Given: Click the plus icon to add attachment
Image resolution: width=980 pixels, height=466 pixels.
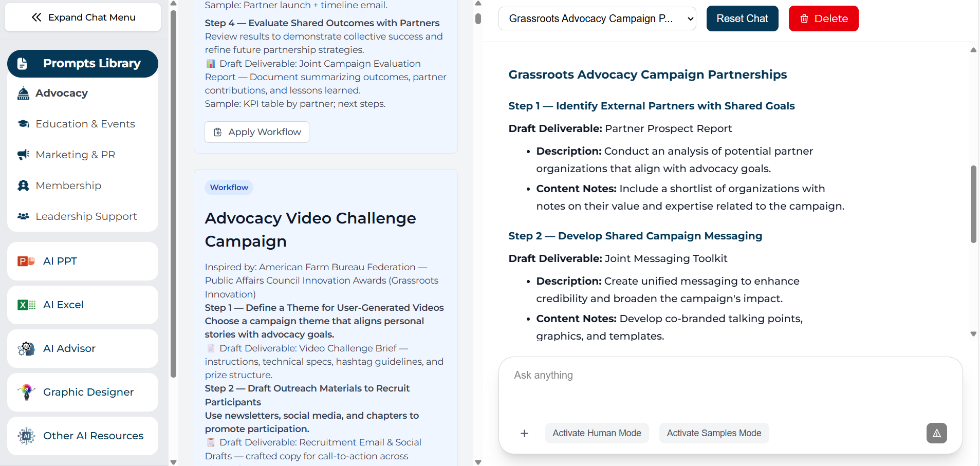Looking at the screenshot, I should (x=524, y=433).
